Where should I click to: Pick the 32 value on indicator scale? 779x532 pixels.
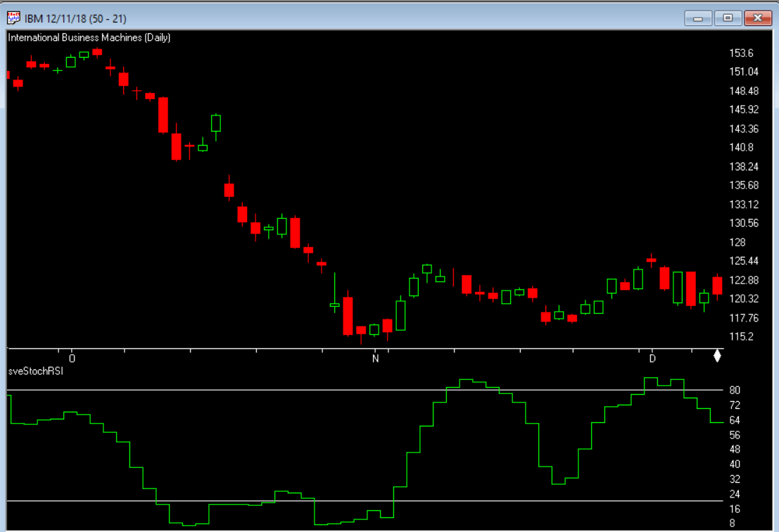[x=735, y=479]
